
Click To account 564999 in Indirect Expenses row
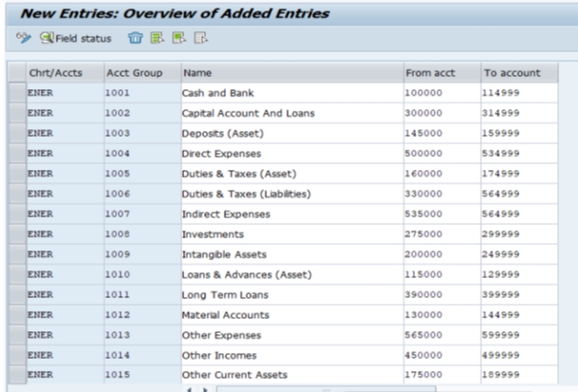click(520, 214)
